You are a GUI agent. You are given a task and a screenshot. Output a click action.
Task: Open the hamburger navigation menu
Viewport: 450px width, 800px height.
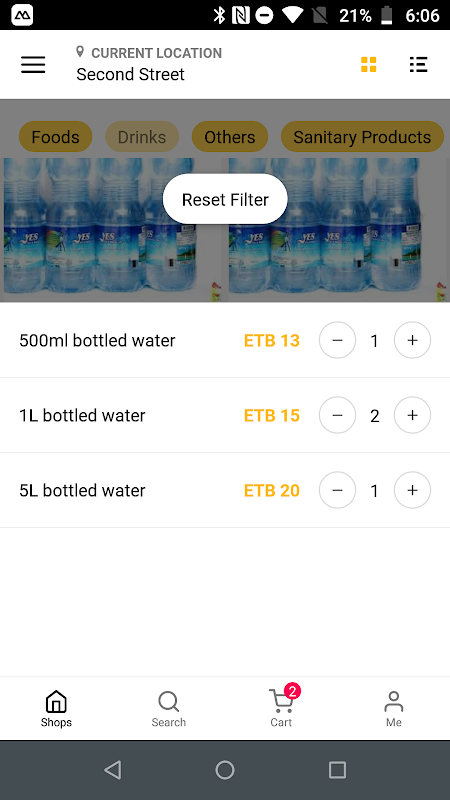pyautogui.click(x=33, y=65)
